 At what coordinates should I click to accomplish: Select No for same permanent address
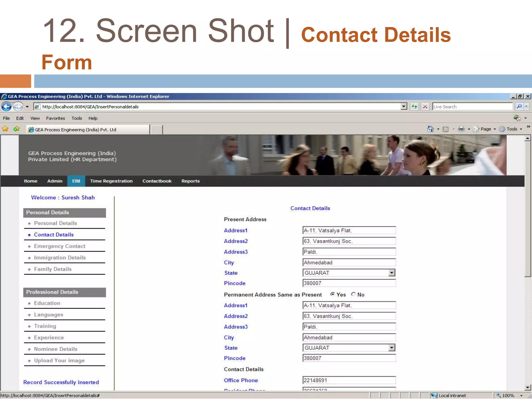[353, 294]
